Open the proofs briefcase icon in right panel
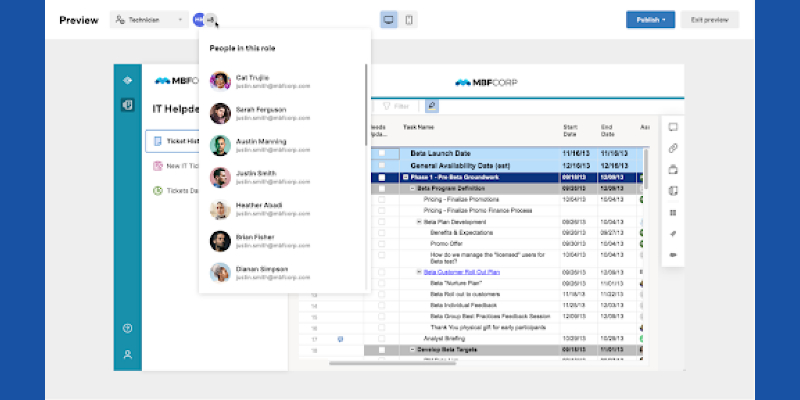Viewport: 800px width, 400px height. 673,169
